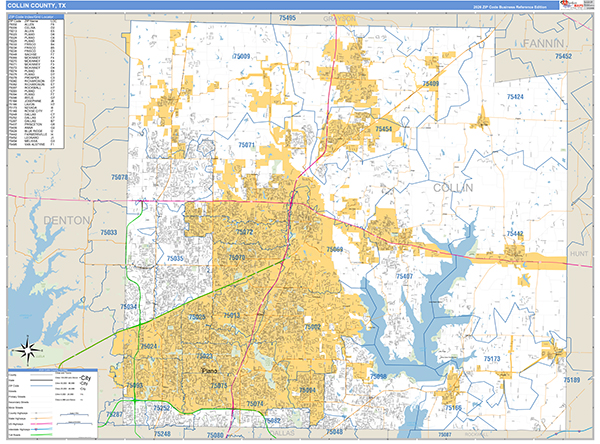Click the green Toll Roads legend line

[x=41, y=435]
